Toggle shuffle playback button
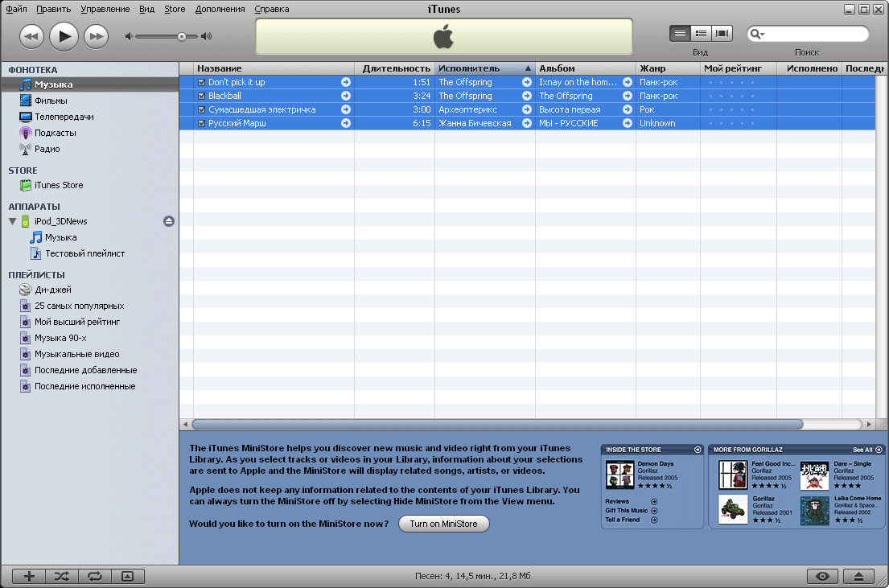 [62, 577]
